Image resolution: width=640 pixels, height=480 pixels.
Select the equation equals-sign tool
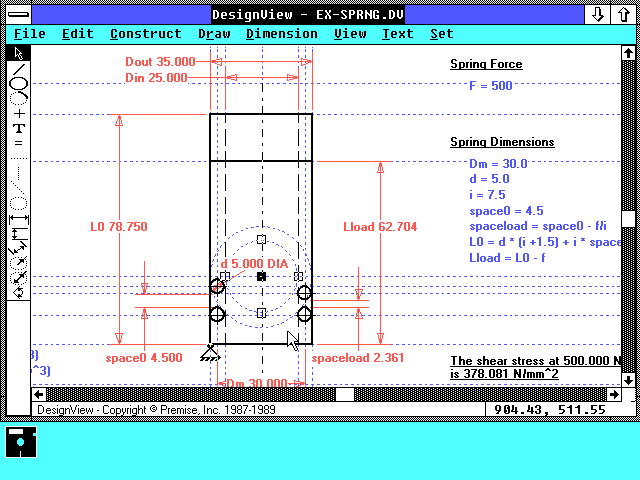[x=18, y=143]
